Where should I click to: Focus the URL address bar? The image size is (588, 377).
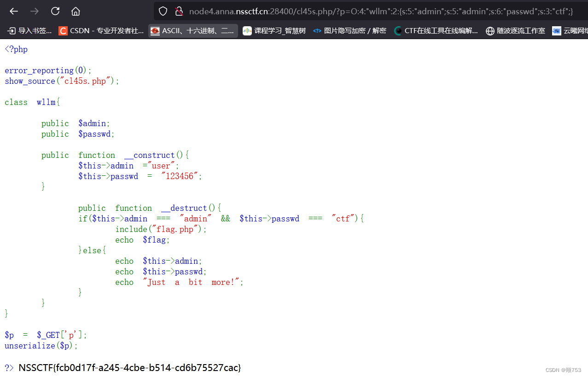click(371, 11)
